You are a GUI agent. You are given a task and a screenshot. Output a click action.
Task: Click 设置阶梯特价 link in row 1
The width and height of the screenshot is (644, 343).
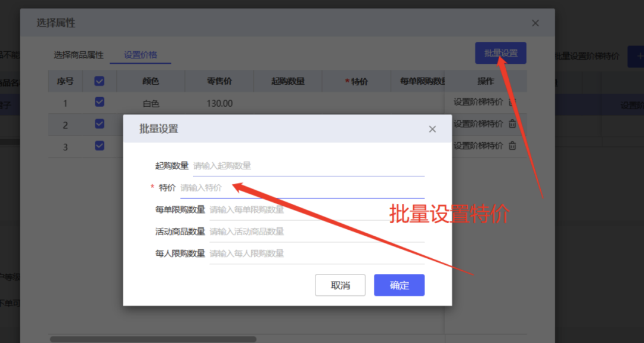point(478,102)
